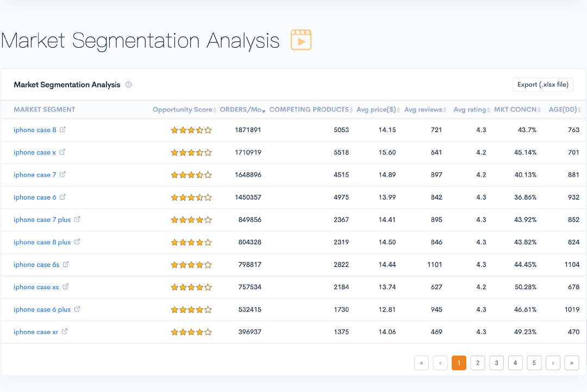Go to next page arrow
Screen dimensions: 587x392
point(553,363)
